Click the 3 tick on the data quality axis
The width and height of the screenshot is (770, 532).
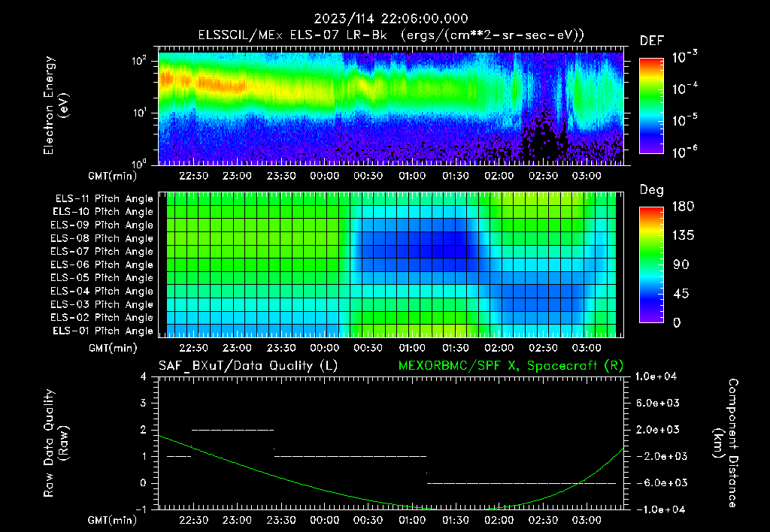(x=144, y=403)
